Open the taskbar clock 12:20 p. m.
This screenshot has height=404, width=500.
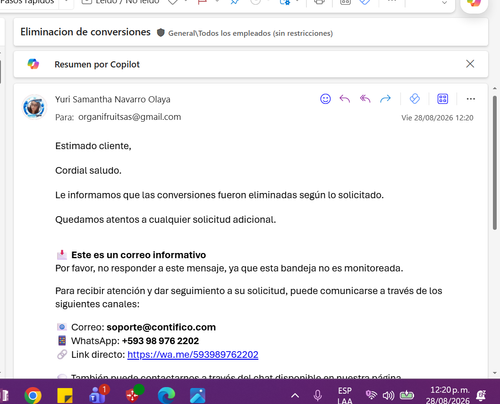click(448, 395)
